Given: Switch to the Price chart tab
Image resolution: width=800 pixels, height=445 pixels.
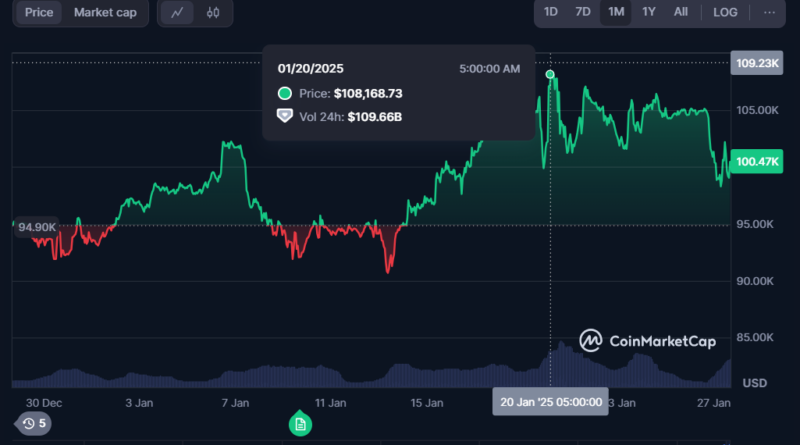Looking at the screenshot, I should 39,12.
